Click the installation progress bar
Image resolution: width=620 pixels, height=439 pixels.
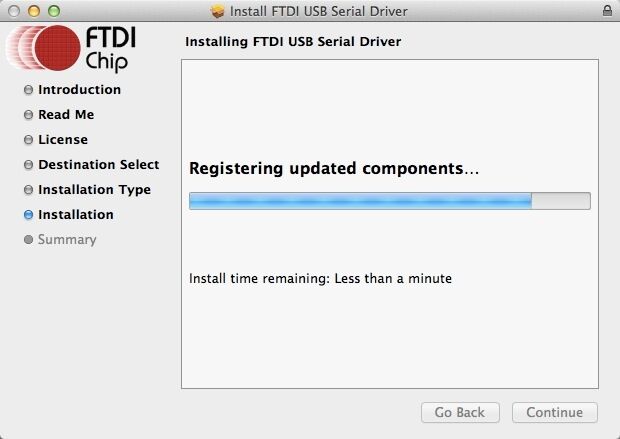pos(389,201)
